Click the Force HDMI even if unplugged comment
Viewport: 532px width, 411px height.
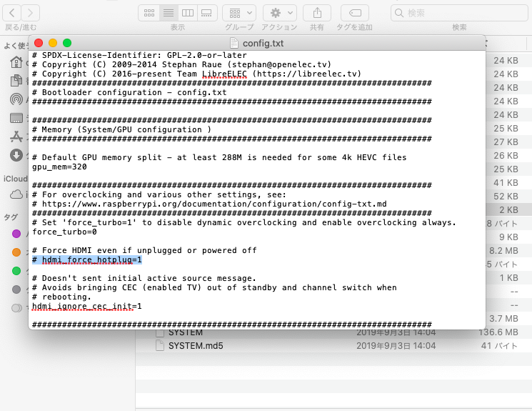pos(144,250)
